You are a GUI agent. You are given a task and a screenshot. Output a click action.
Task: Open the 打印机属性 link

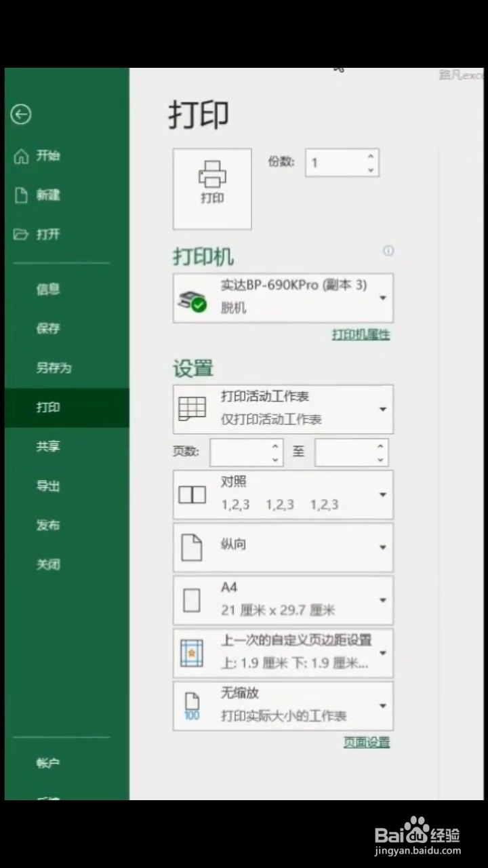point(361,335)
